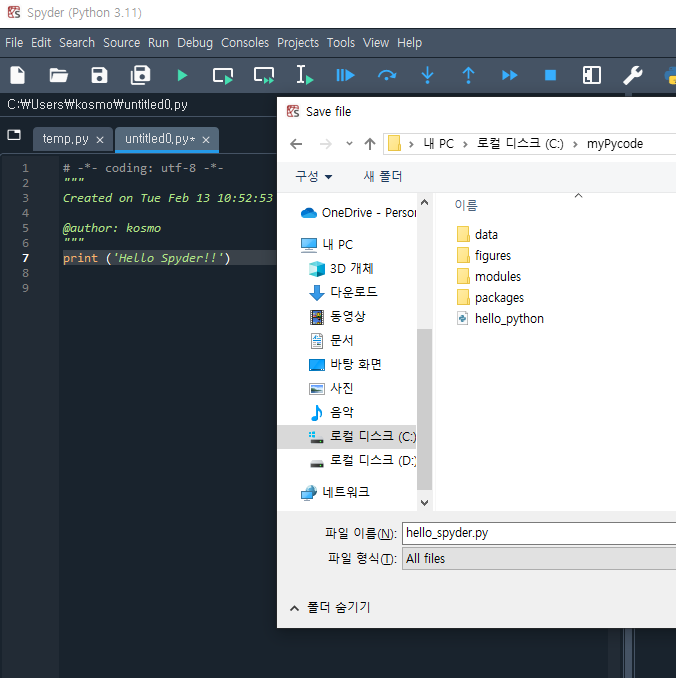The image size is (676, 678).
Task: Expand the chevron before 내 PC in the path
Action: (411, 144)
